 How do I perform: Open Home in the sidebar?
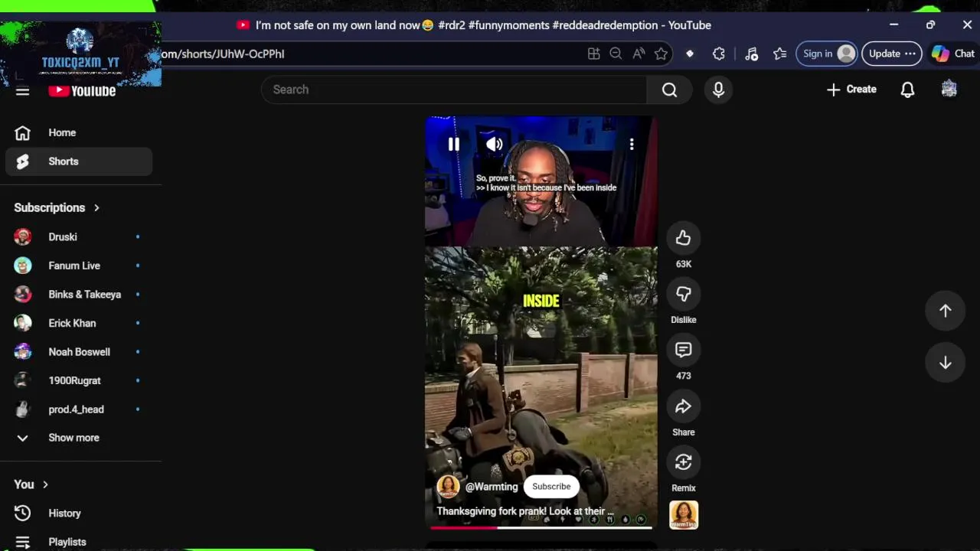coord(79,133)
